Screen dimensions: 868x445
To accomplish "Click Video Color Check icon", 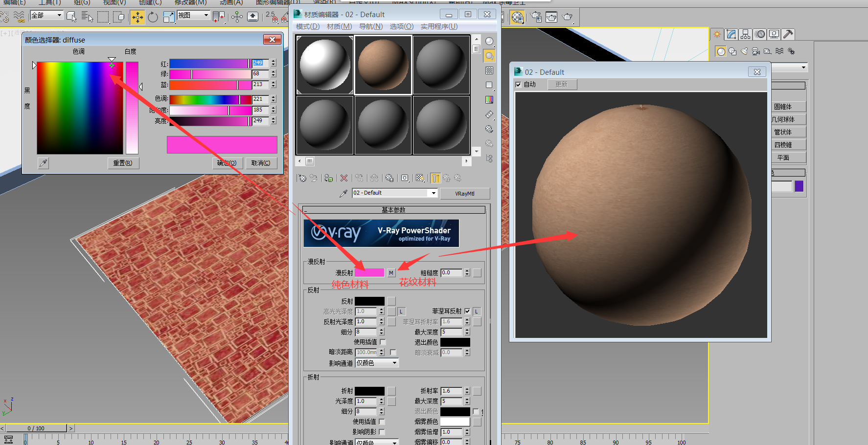I will (x=489, y=100).
